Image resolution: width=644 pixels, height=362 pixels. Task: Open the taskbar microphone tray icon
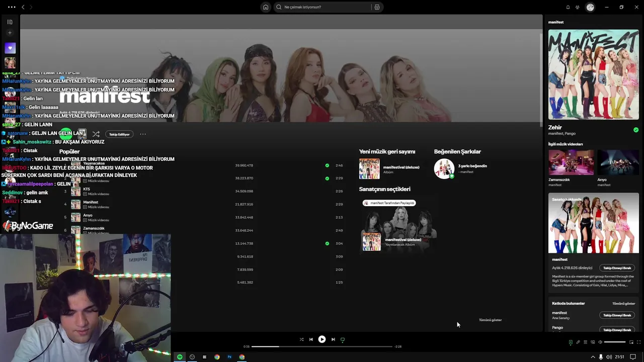(x=601, y=357)
